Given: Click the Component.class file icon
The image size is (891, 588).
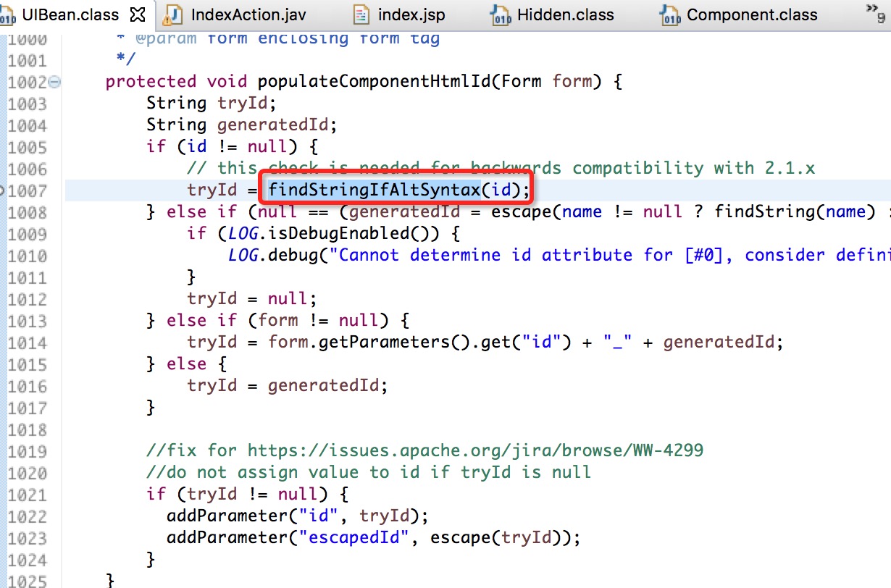Looking at the screenshot, I should pos(669,15).
